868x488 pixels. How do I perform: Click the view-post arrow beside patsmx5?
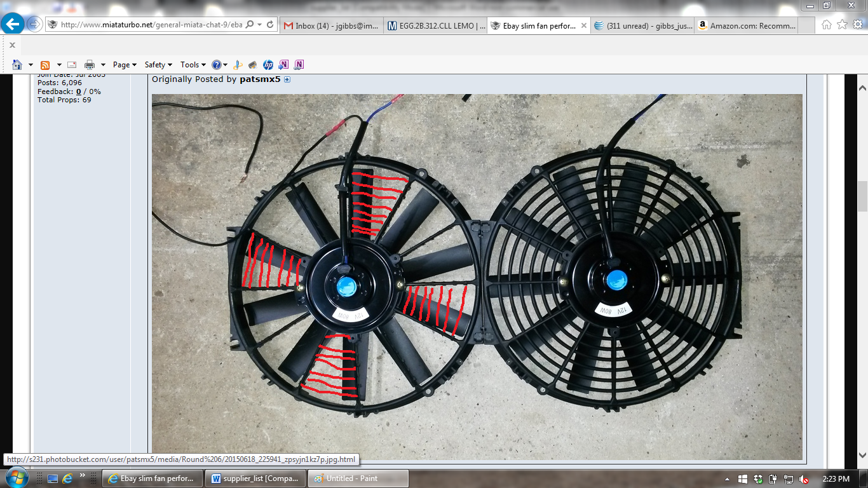287,79
